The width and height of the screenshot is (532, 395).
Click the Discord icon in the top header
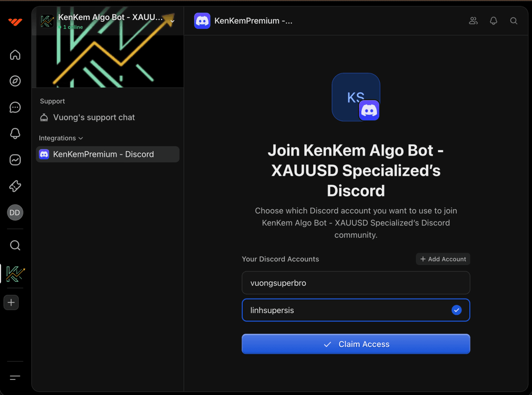(x=202, y=21)
